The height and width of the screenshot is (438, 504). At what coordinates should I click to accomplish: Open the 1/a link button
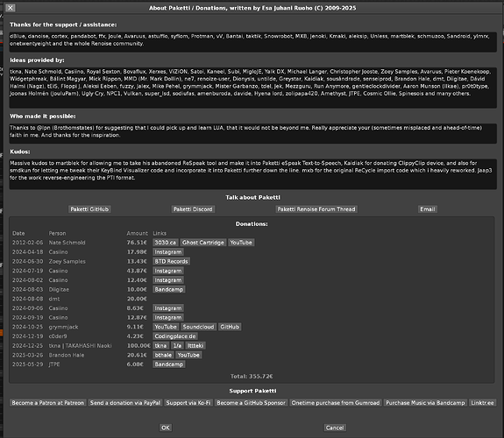(177, 345)
